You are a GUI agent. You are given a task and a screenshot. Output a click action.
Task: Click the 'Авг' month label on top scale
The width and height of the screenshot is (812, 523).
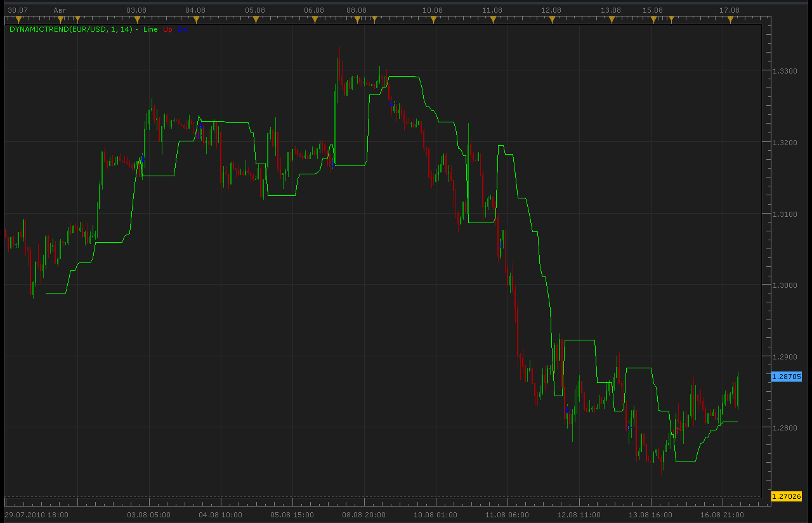click(x=60, y=10)
